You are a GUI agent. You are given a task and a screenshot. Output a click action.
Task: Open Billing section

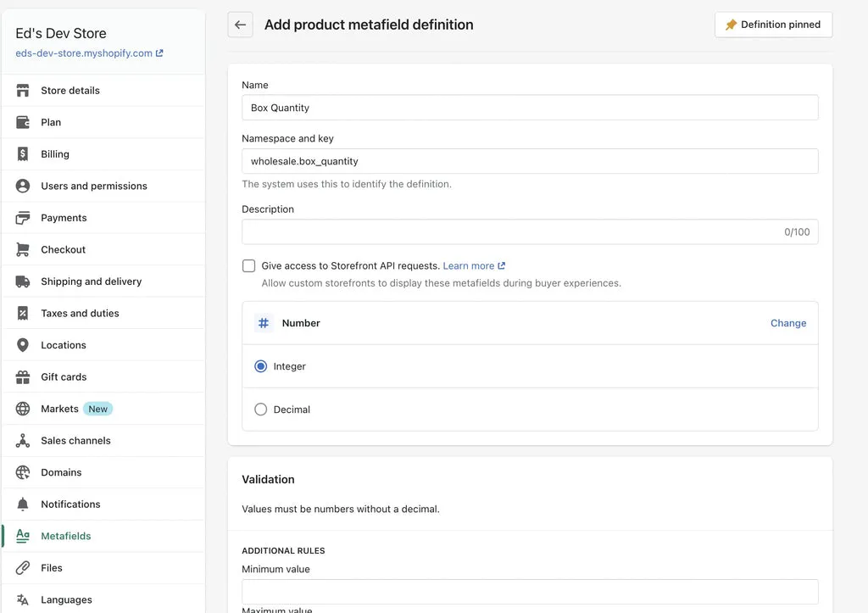click(103, 154)
